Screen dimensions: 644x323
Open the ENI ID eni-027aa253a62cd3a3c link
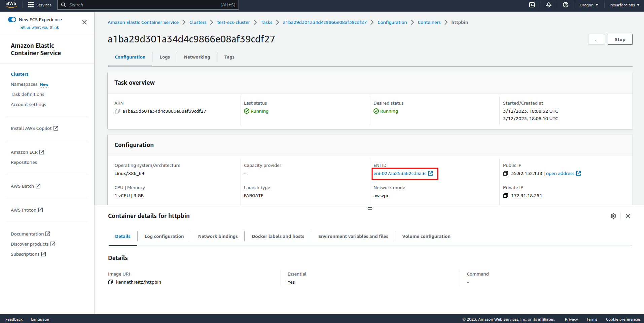point(403,173)
